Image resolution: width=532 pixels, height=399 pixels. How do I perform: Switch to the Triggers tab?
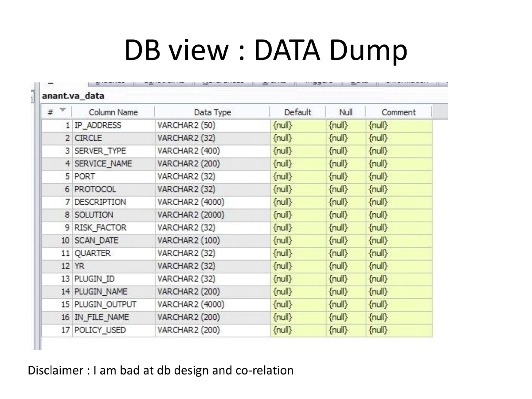pos(318,81)
